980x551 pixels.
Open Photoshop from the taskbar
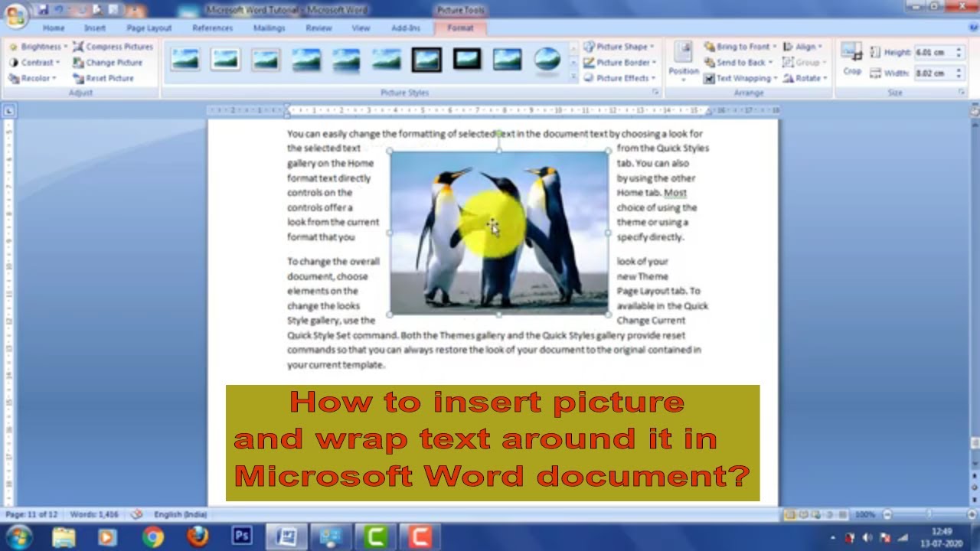coord(242,536)
